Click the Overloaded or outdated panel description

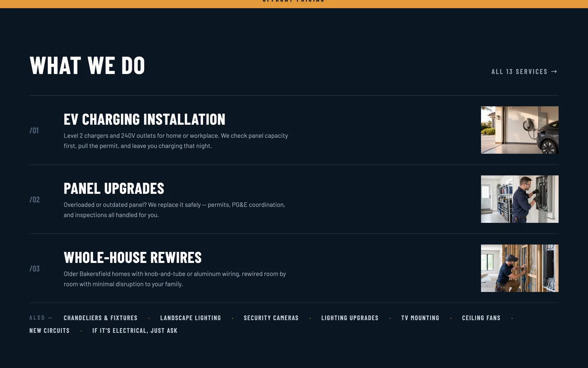click(174, 210)
